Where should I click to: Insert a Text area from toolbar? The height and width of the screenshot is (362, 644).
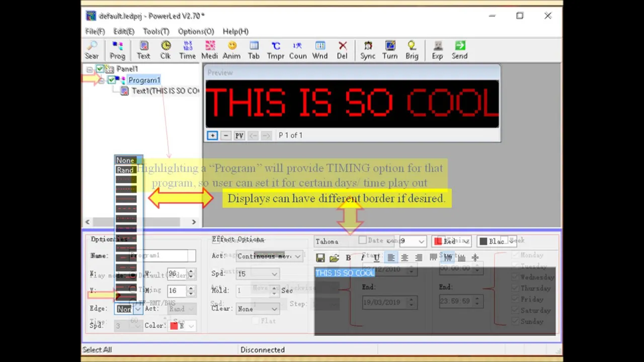point(143,50)
